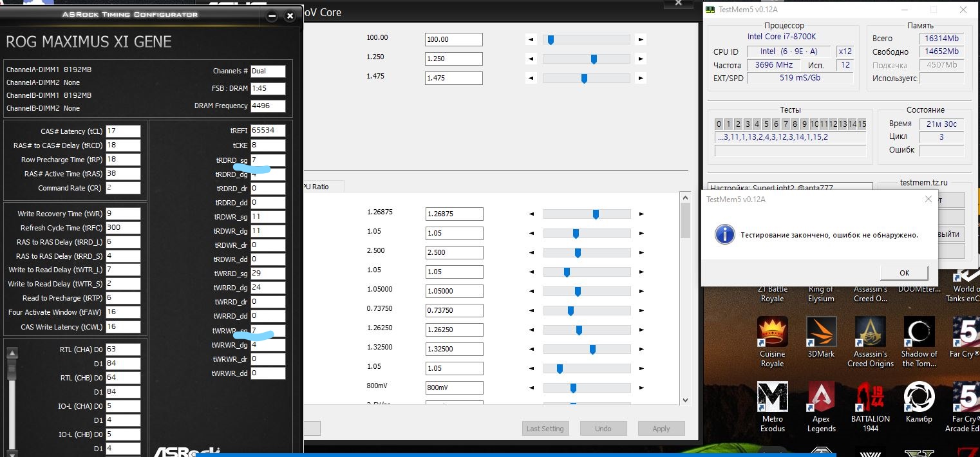Click the right arrow on the 2.500 row
This screenshot has width=980, height=457.
tap(641, 253)
